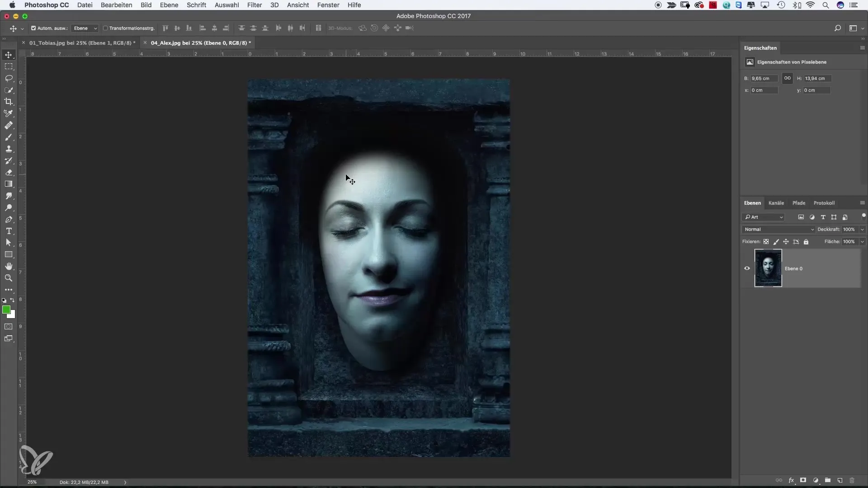Select the Smudge tool

(9, 196)
